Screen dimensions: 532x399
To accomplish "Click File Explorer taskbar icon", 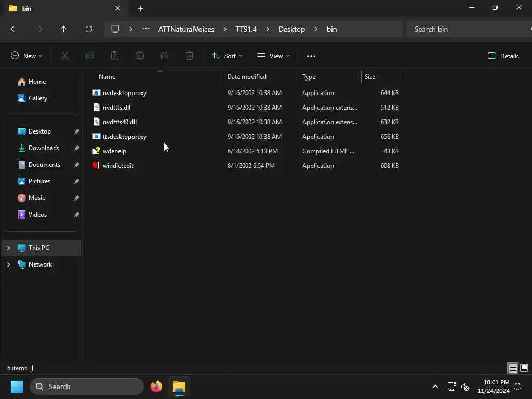I will point(179,387).
